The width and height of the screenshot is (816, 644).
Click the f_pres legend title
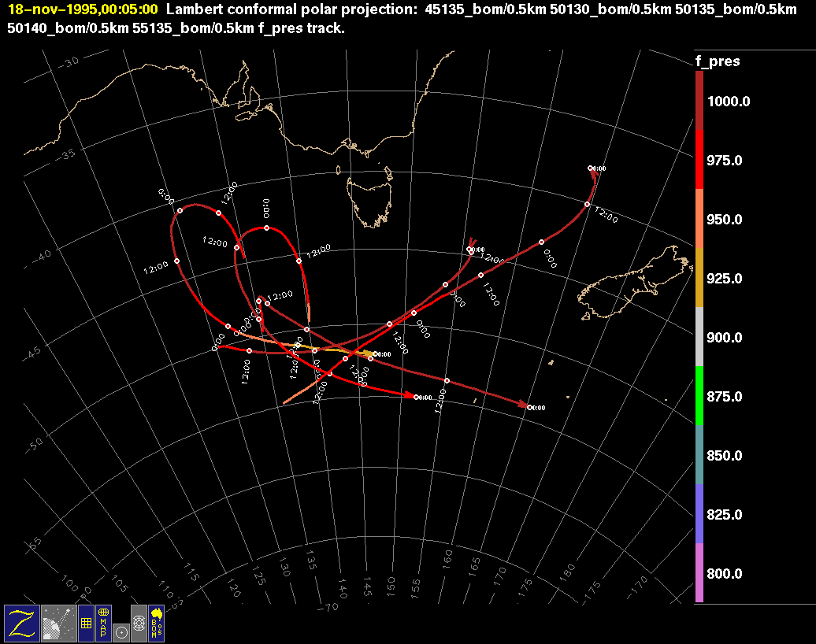pos(717,61)
